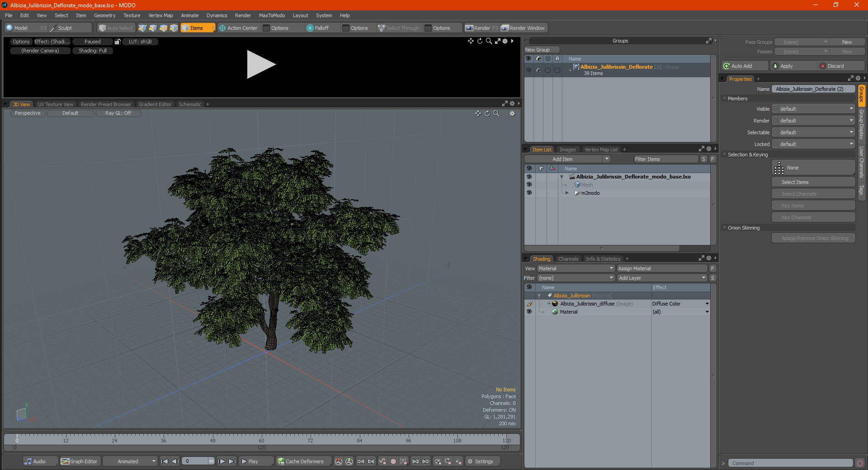Switch to Schematic tab
The height and width of the screenshot is (470, 868).
190,104
